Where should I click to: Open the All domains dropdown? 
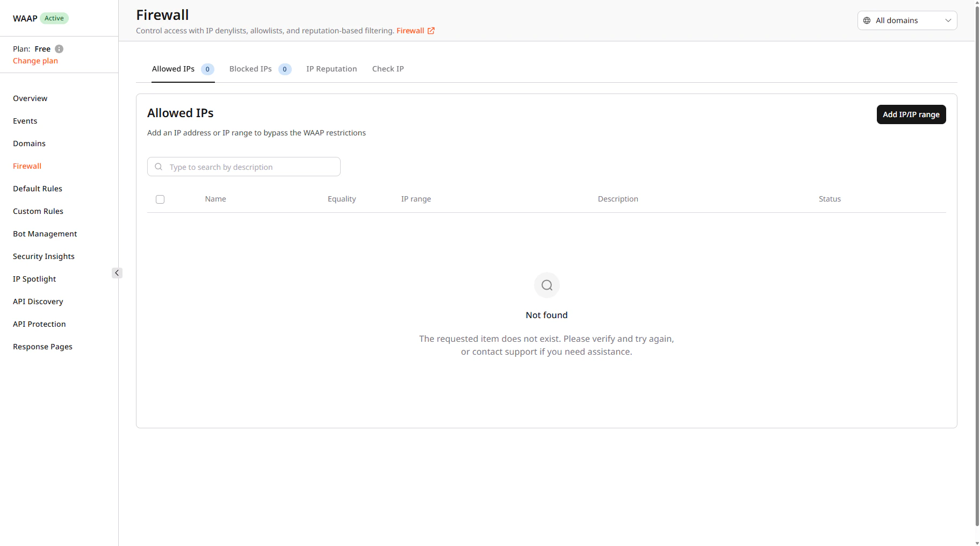click(x=906, y=20)
